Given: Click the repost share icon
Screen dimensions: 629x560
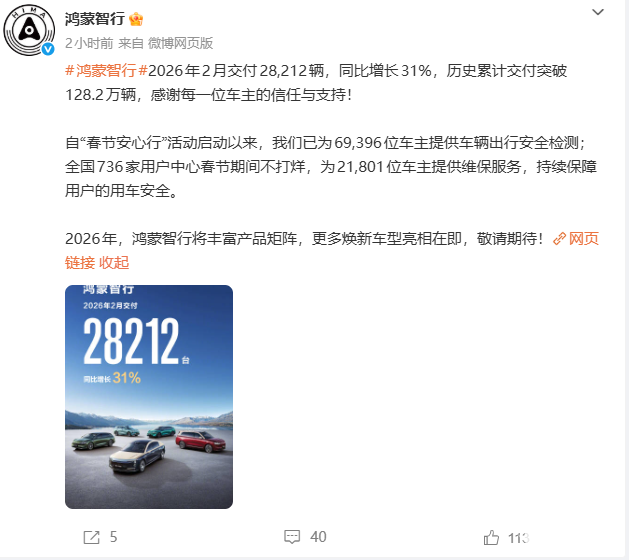Looking at the screenshot, I should (x=91, y=537).
